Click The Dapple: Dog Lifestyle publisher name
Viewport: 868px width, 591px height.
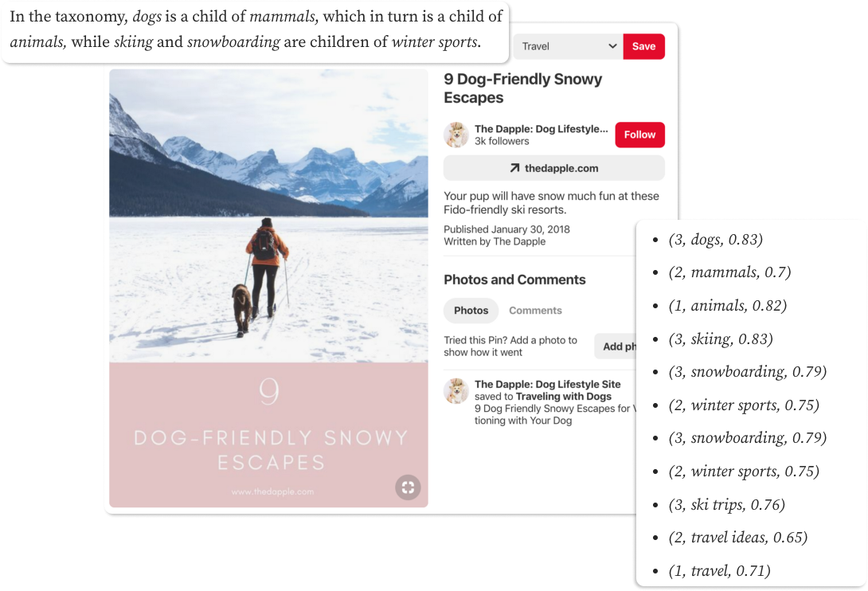(x=542, y=129)
